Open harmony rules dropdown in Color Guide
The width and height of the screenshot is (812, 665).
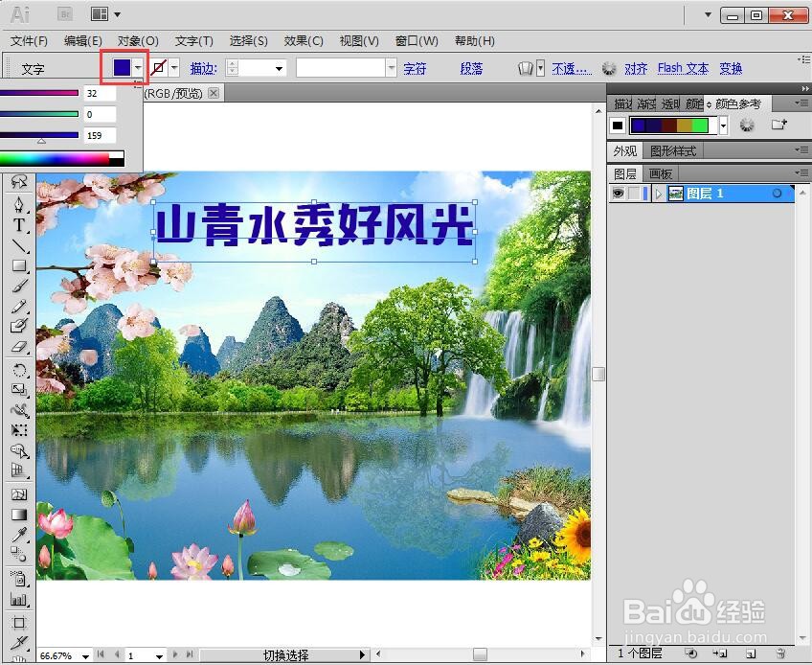pyautogui.click(x=724, y=125)
